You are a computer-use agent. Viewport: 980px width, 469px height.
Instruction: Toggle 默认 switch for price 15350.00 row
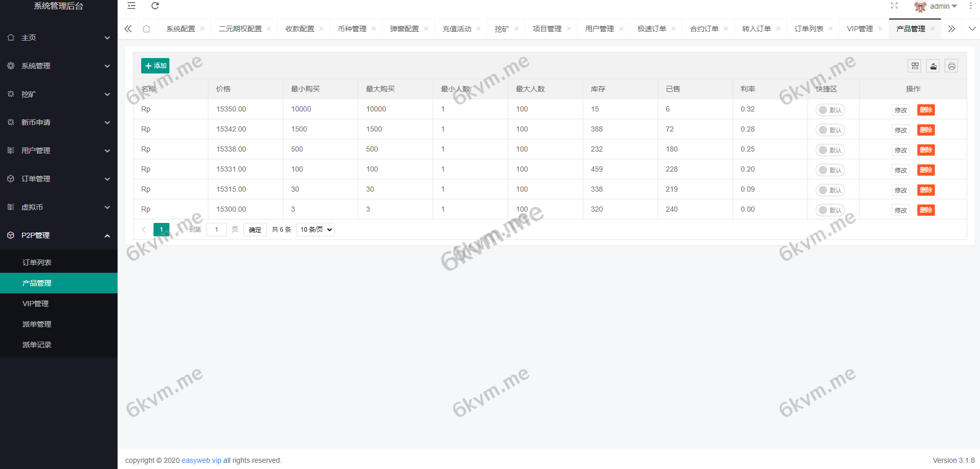click(x=830, y=109)
